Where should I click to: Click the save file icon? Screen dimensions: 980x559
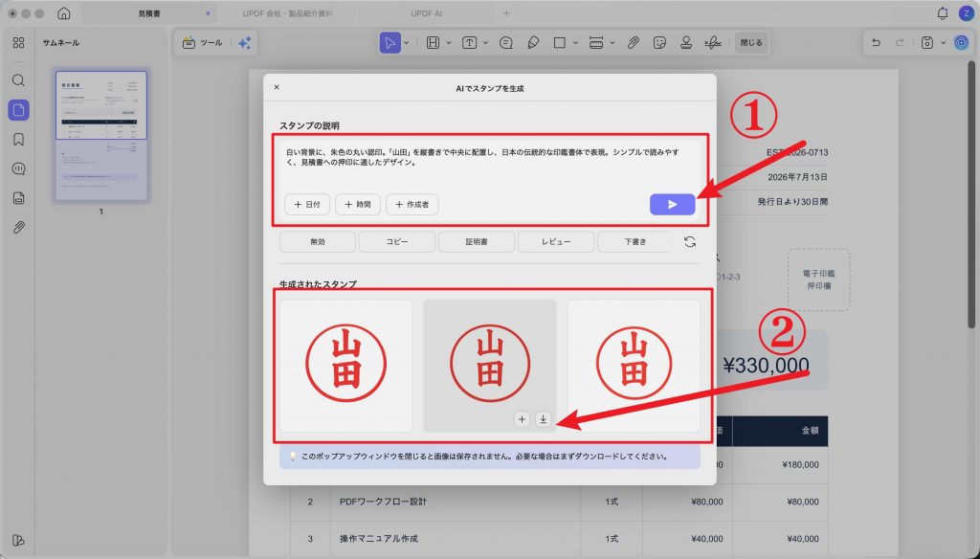pyautogui.click(x=926, y=42)
